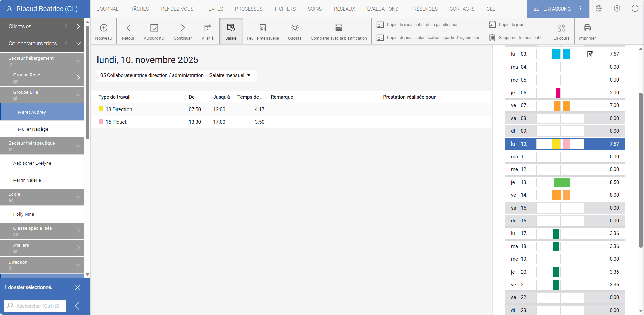
Task: Click the pink 15 Piquet color swatch
Action: 101,121
